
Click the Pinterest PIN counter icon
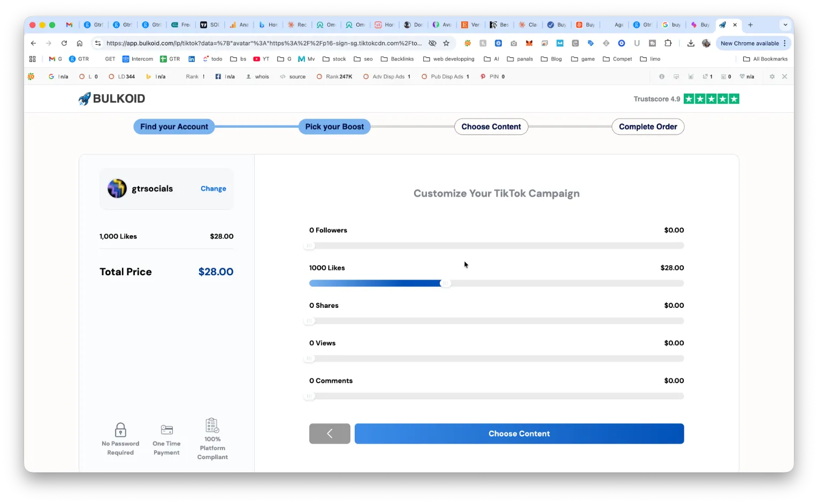click(483, 76)
